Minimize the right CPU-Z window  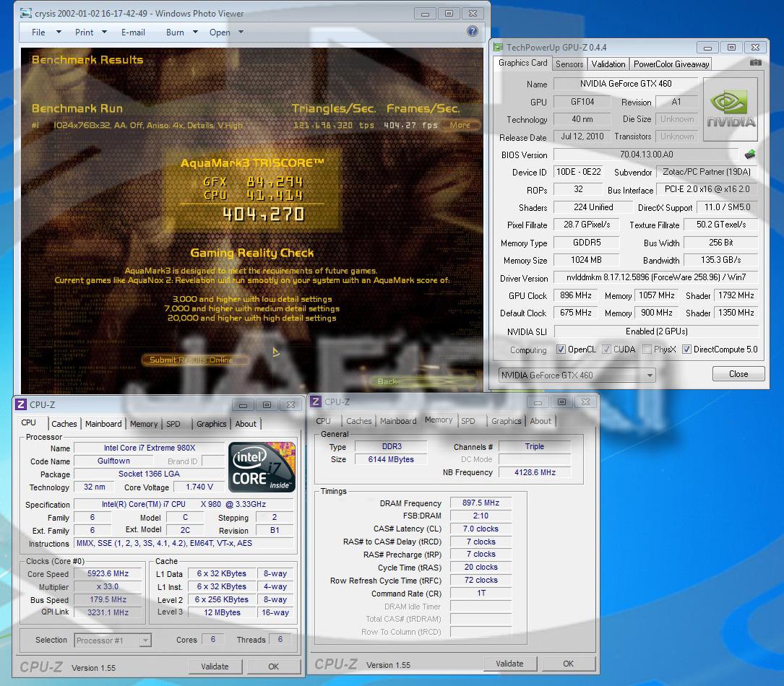[538, 401]
